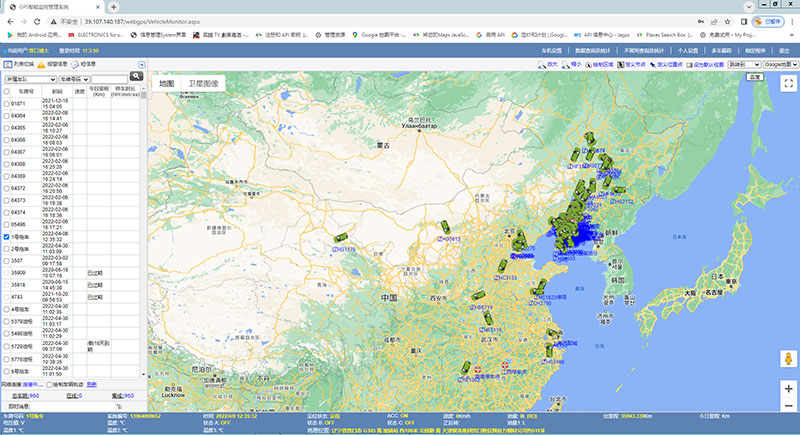The image size is (800, 435).
Task: Click the vehicle marker labeled HG5613
Action: pos(445,227)
